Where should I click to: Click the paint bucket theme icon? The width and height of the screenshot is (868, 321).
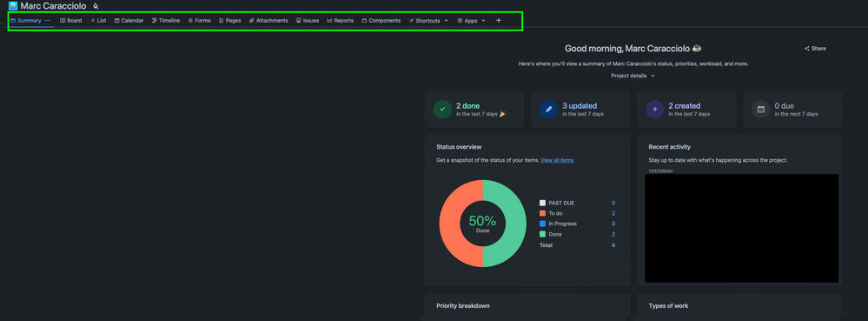pyautogui.click(x=96, y=7)
